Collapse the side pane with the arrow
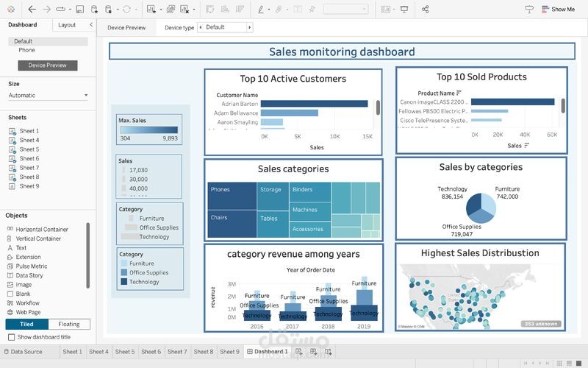The image size is (588, 368). (x=91, y=25)
